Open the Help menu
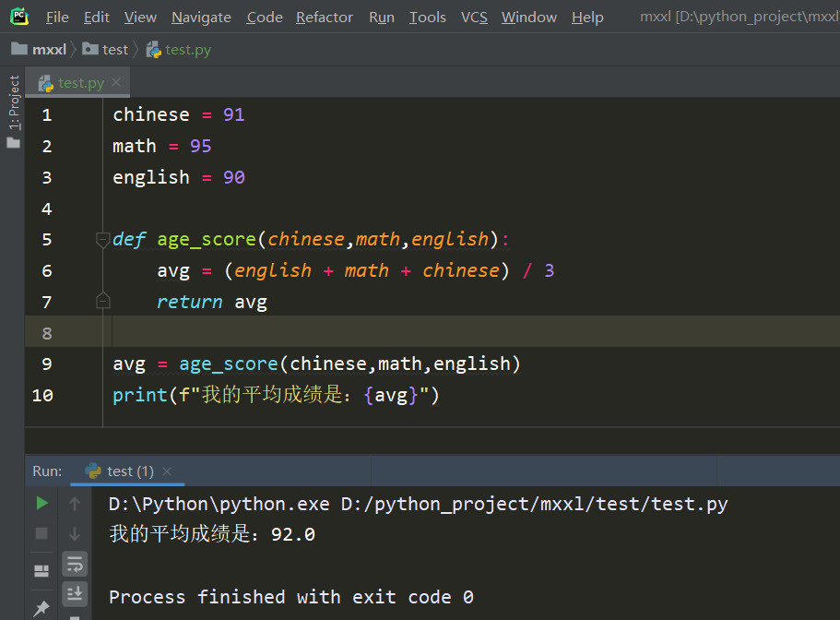The width and height of the screenshot is (840, 620). coord(587,18)
